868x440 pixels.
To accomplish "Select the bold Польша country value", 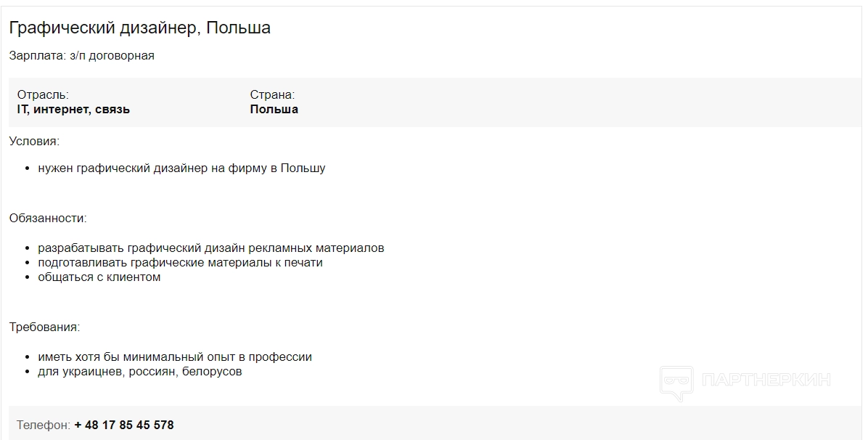I will click(274, 110).
